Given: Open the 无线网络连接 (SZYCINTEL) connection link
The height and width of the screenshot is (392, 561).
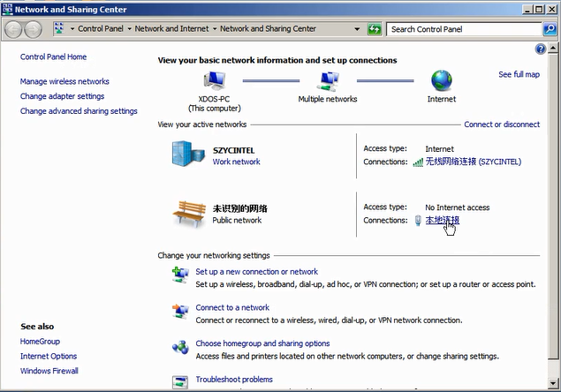Looking at the screenshot, I should pyautogui.click(x=474, y=162).
